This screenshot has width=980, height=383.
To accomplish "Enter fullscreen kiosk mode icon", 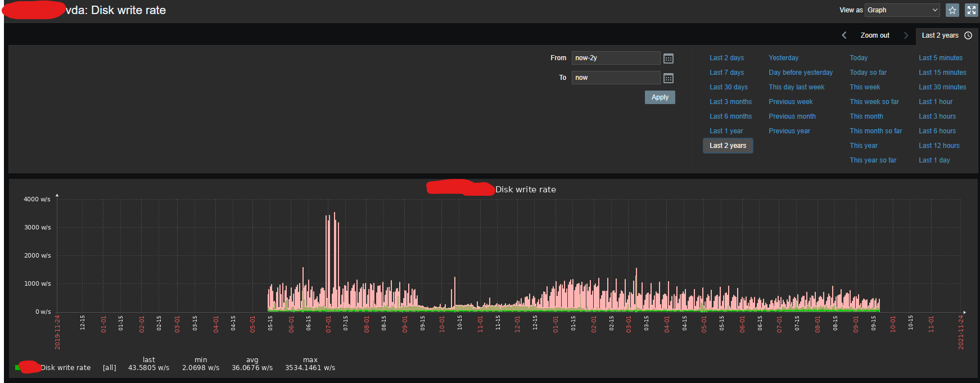I will point(971,10).
